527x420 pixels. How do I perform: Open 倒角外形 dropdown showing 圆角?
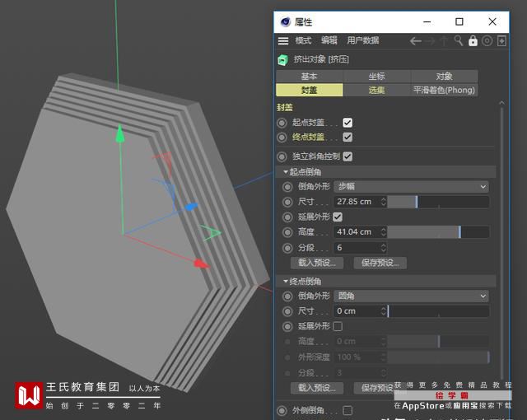[411, 296]
